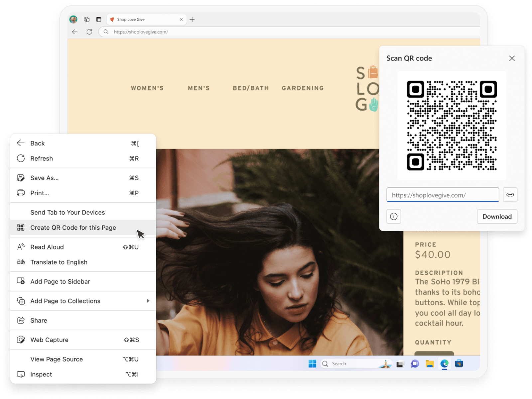Open File Explorer from taskbar
The image size is (532, 399).
[430, 364]
